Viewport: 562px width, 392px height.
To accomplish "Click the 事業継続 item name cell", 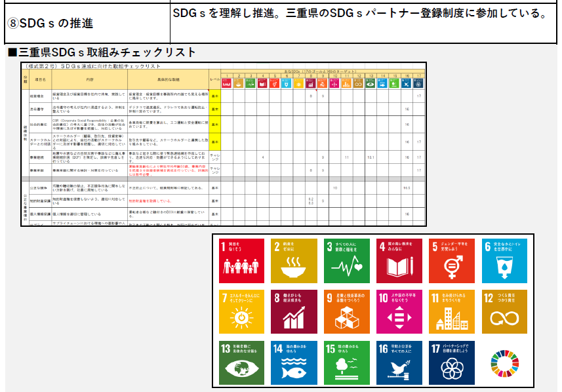I will click(x=40, y=157).
